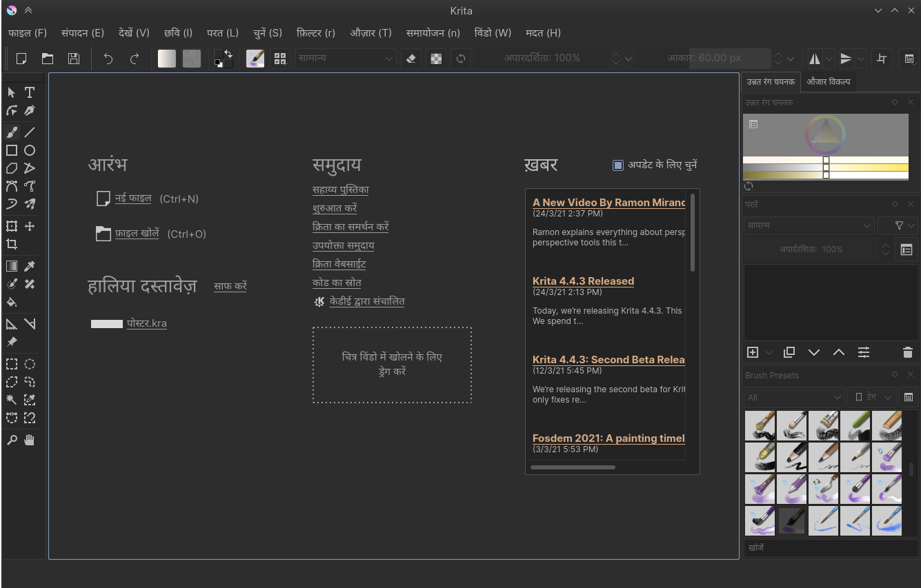
Task: Select the Text tool
Action: pos(30,92)
